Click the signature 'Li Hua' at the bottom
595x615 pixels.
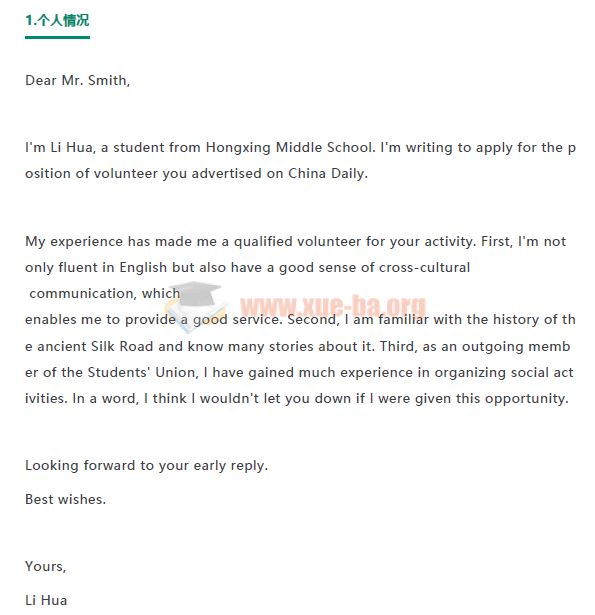[46, 600]
